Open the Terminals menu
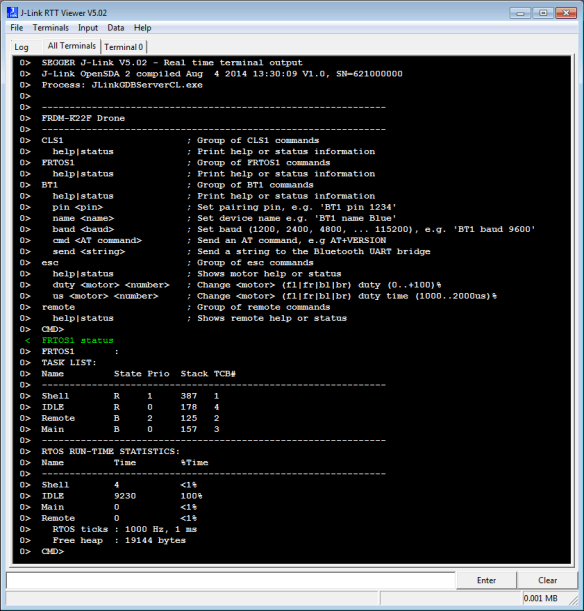The image size is (584, 611). click(x=51, y=28)
